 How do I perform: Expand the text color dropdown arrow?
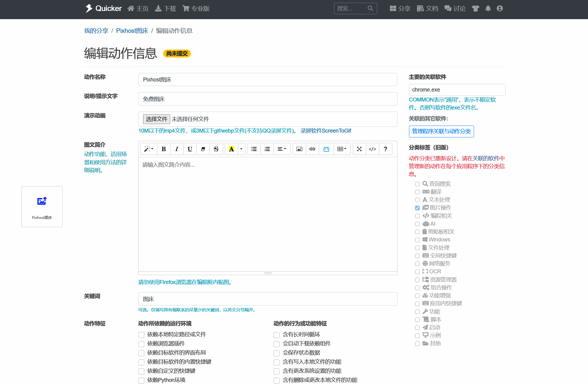click(x=241, y=149)
